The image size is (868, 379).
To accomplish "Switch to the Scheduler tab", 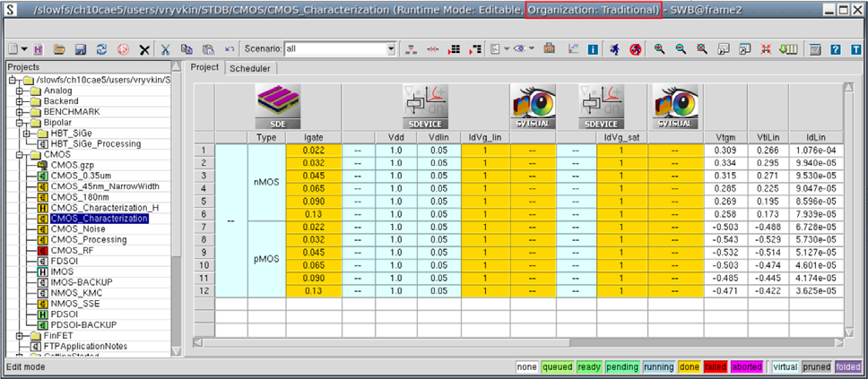I will click(251, 68).
